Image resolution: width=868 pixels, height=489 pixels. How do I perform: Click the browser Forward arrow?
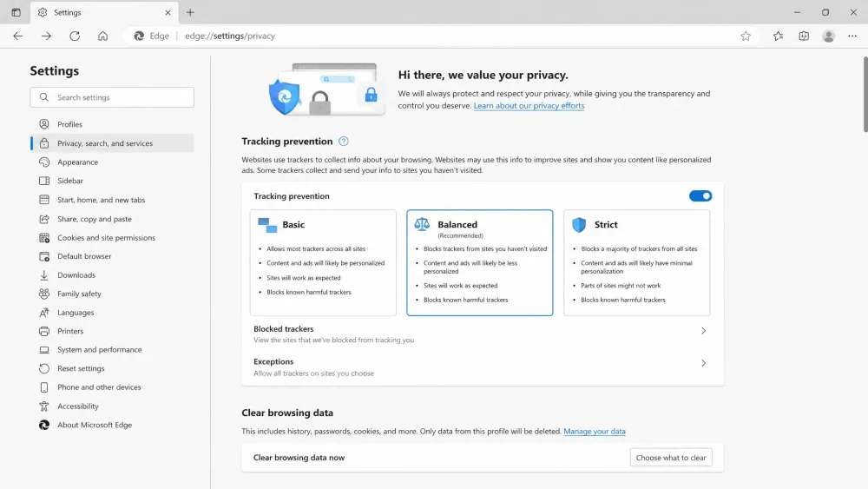[46, 36]
